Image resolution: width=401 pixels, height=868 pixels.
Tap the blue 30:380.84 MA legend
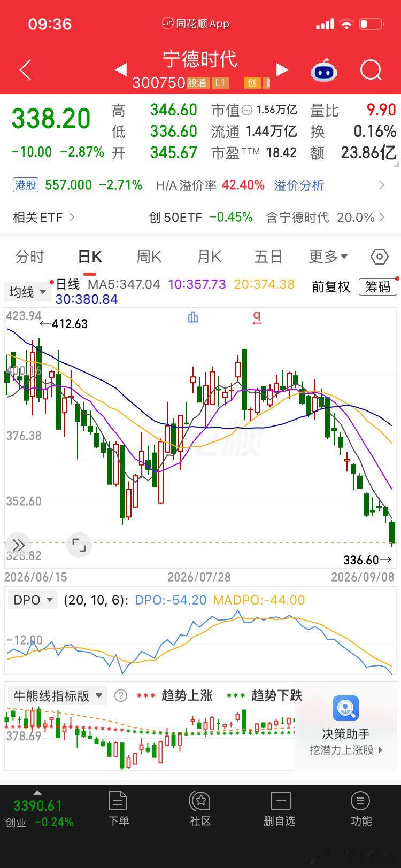(x=87, y=299)
